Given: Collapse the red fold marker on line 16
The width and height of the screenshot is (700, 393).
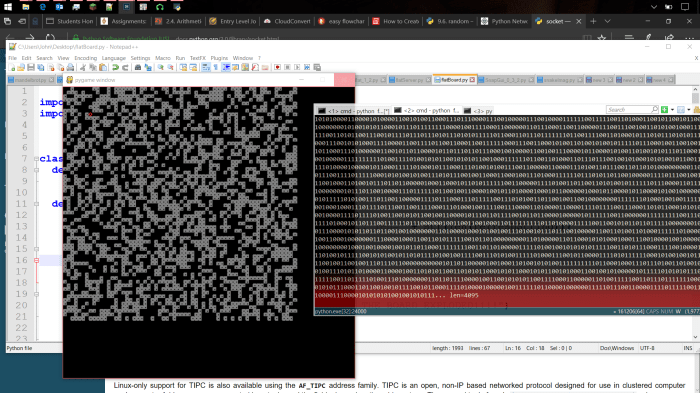Looking at the screenshot, I should (36, 260).
